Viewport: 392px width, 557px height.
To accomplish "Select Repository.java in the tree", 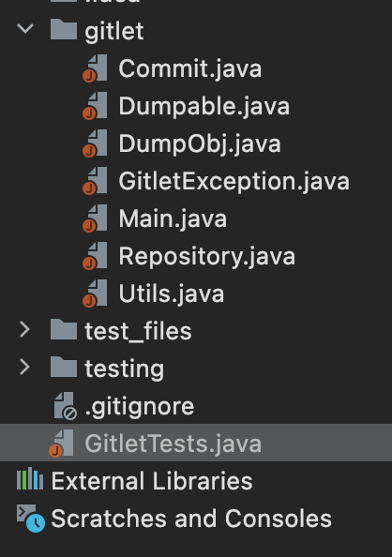I will tap(207, 257).
